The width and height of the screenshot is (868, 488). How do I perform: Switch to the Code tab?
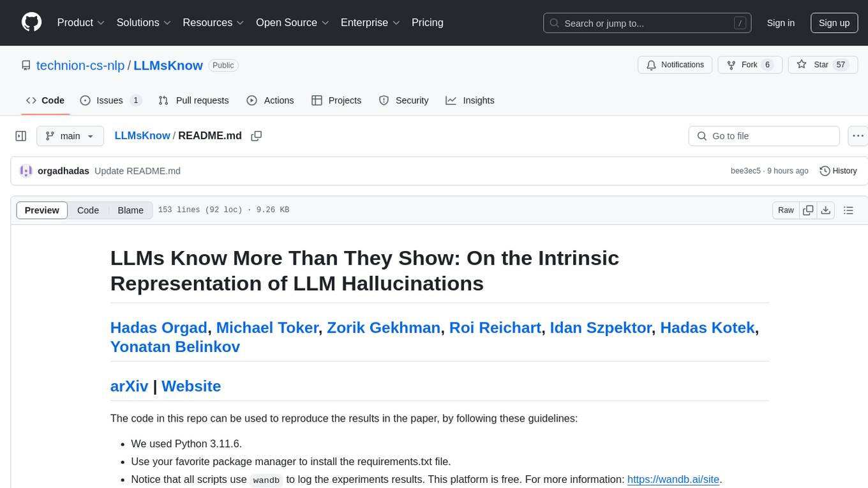point(45,100)
